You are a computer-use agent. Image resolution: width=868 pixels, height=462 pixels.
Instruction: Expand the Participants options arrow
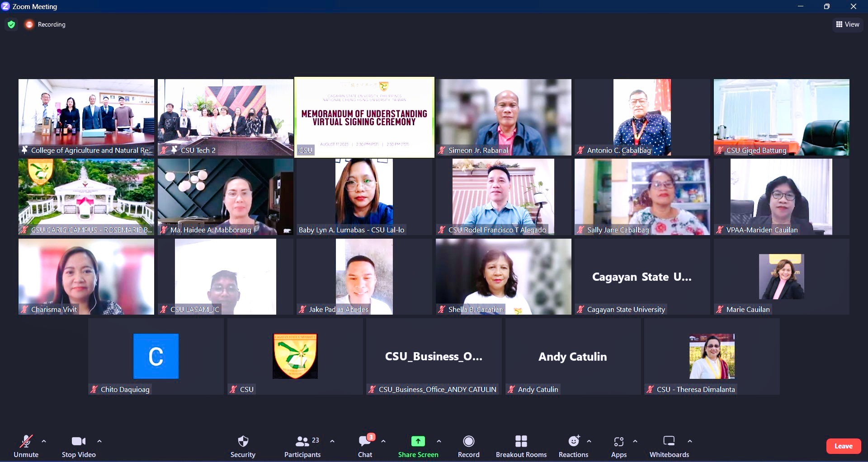[x=332, y=441]
